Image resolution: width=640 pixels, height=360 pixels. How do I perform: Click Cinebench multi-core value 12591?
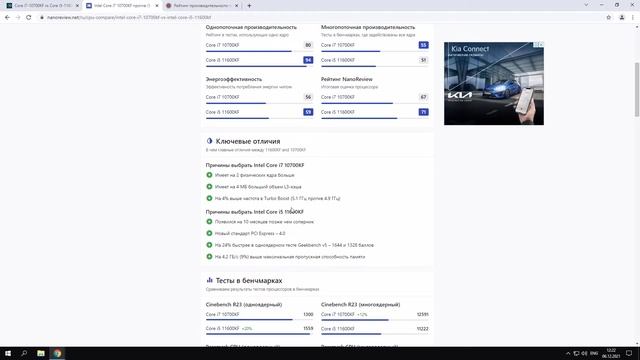[x=422, y=314]
